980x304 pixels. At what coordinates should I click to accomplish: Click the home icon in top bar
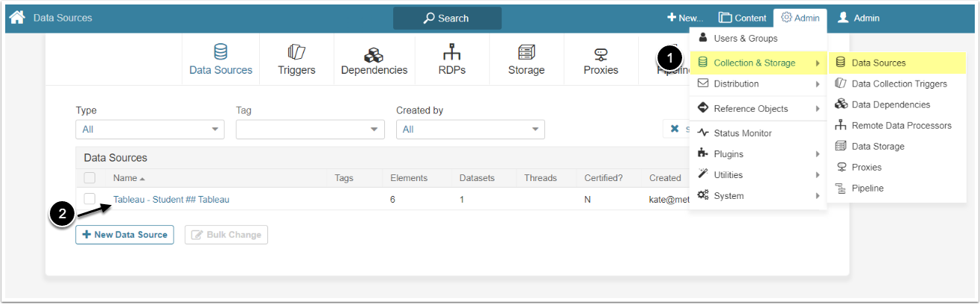click(16, 17)
